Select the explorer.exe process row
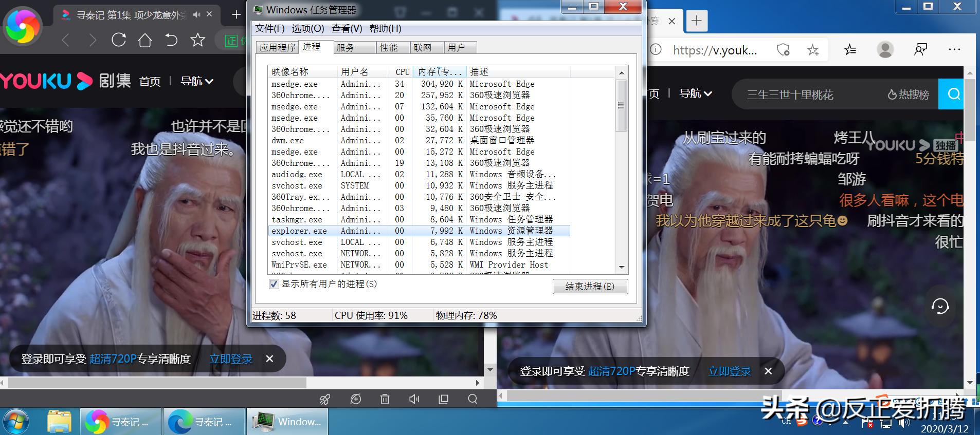The height and width of the screenshot is (435, 980). click(x=419, y=231)
